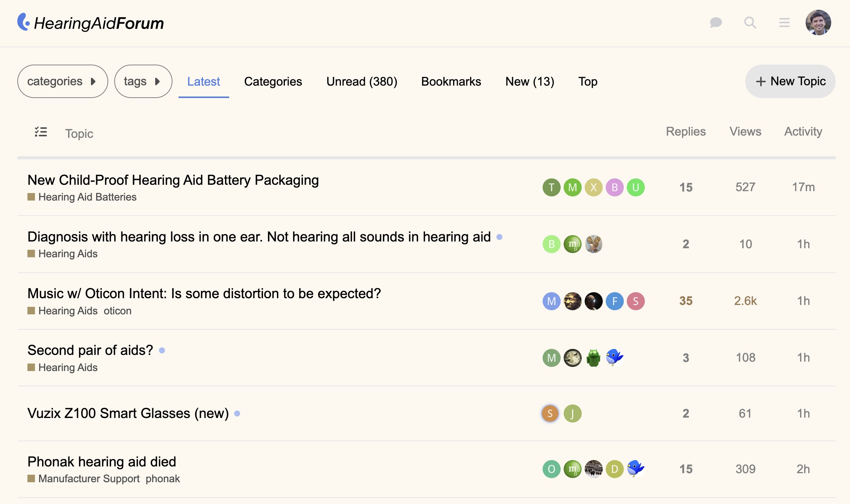Image resolution: width=850 pixels, height=504 pixels.
Task: Click avatar X on Battery Packaging topic
Action: click(x=593, y=187)
